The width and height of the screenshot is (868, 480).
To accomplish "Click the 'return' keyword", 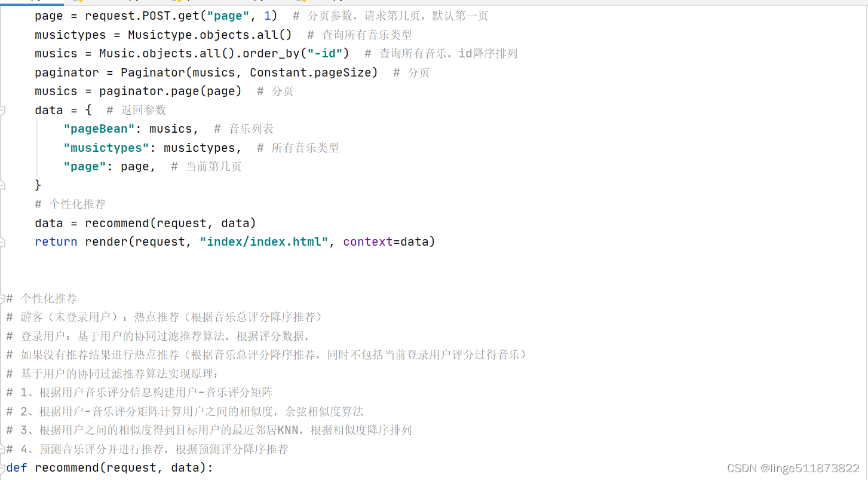I will 56,241.
